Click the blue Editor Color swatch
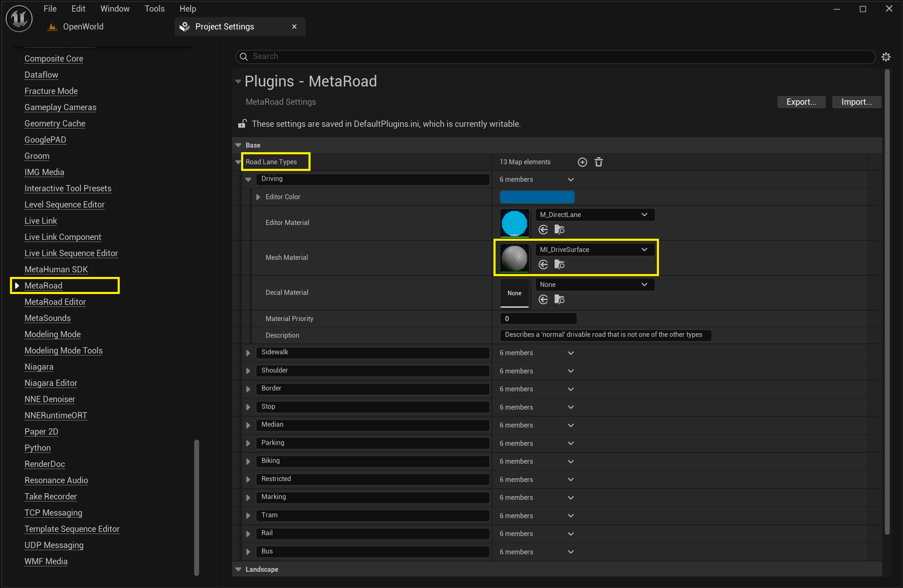This screenshot has height=588, width=903. tap(537, 197)
